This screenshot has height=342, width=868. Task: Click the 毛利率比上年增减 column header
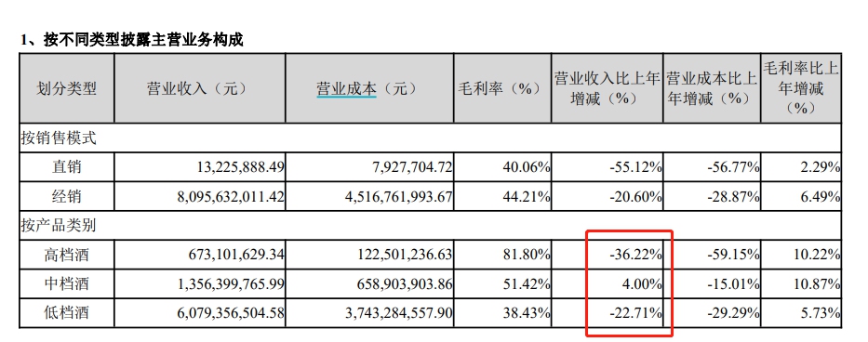[801, 88]
